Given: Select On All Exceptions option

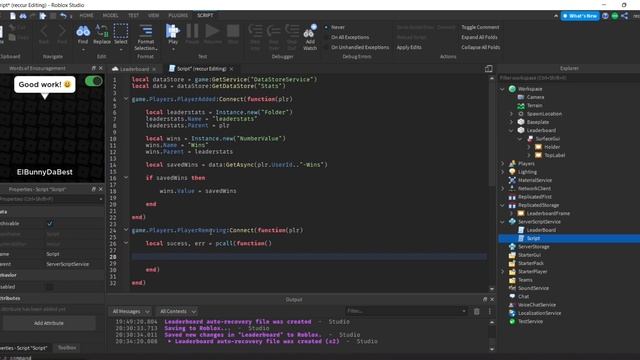Looking at the screenshot, I should [x=347, y=37].
